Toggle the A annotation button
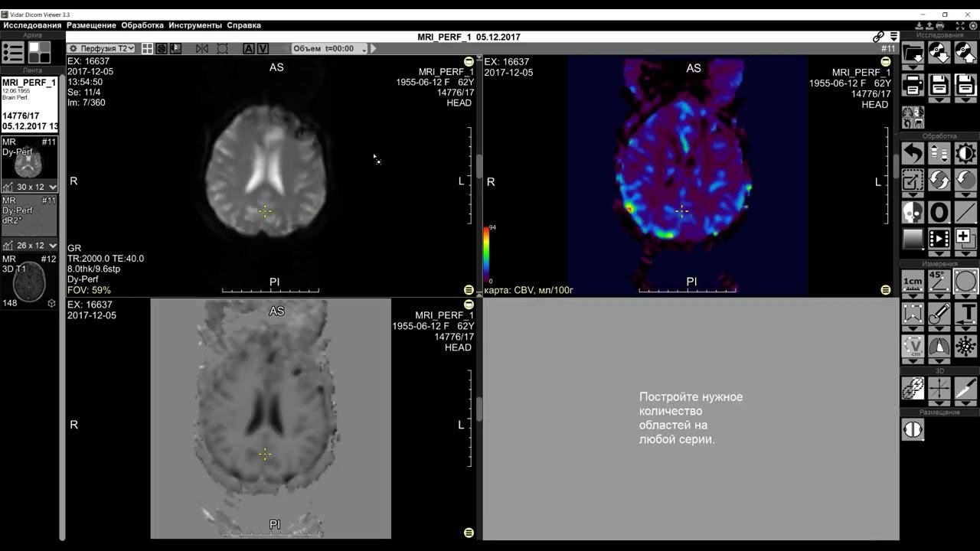The image size is (980, 551). [x=249, y=48]
